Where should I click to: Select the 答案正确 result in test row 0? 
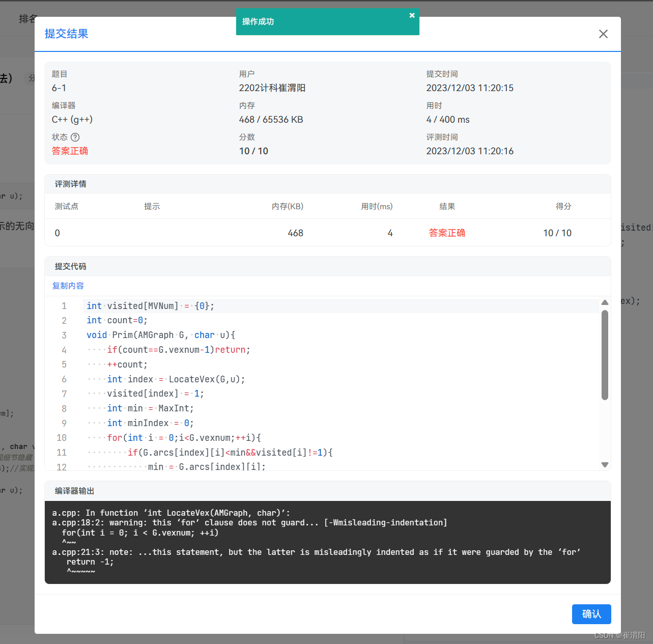(x=447, y=233)
